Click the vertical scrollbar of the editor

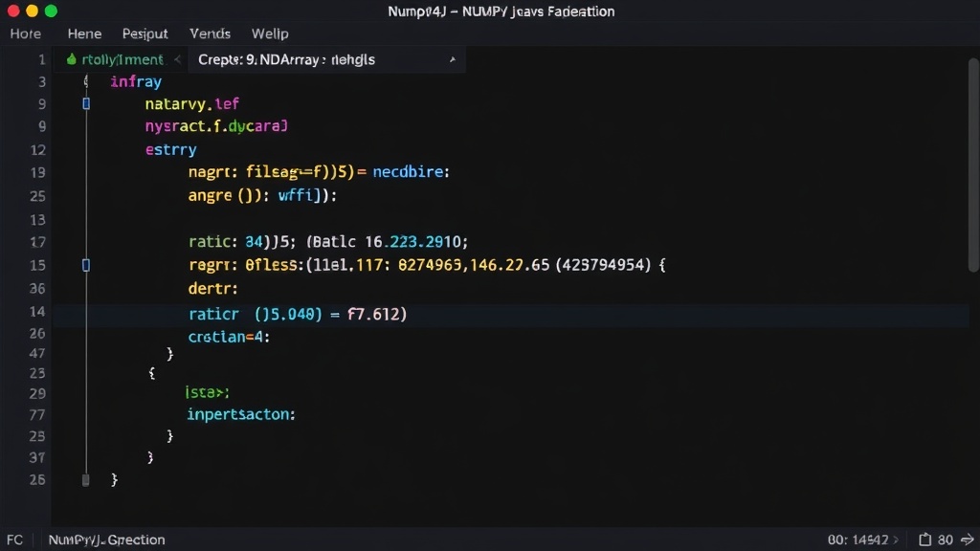(x=973, y=165)
